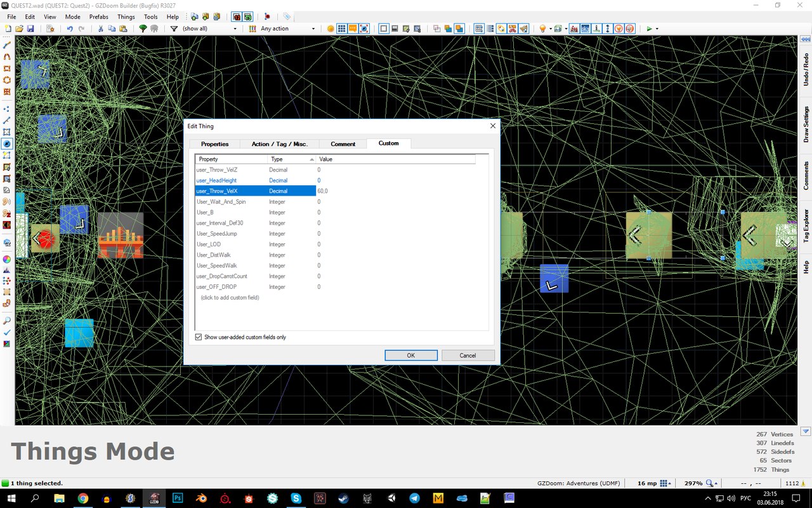
Task: Click the Cut scissors icon
Action: [100, 29]
